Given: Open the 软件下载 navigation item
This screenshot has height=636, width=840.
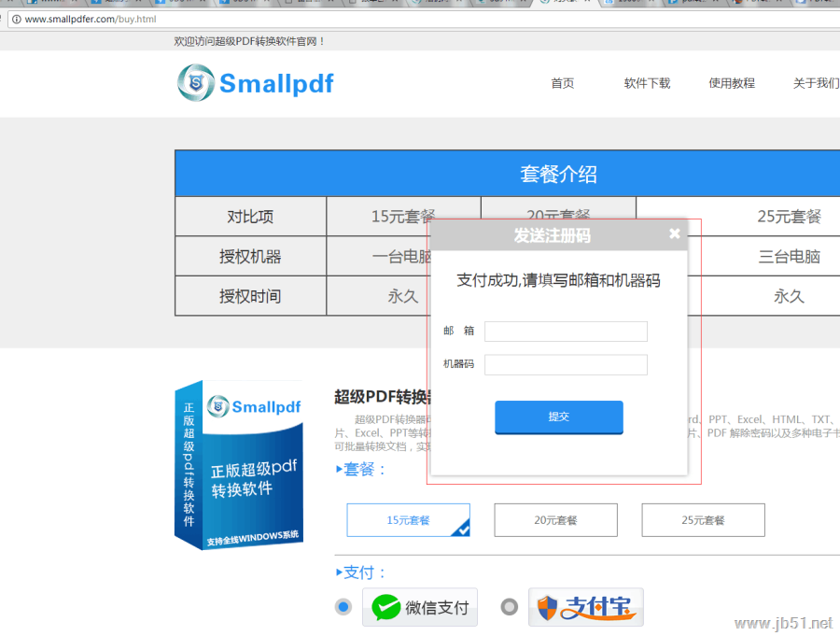Looking at the screenshot, I should tap(647, 83).
